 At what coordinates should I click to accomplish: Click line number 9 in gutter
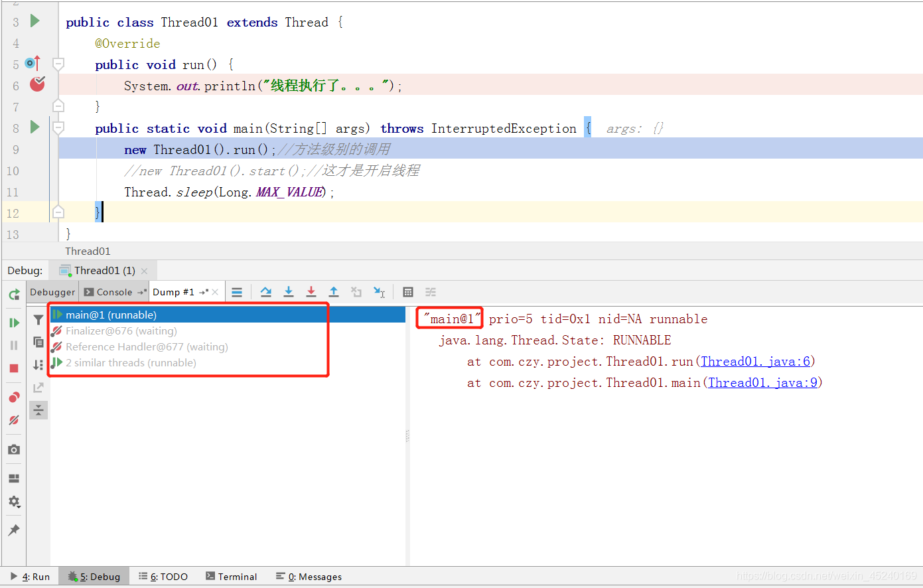[x=15, y=149]
